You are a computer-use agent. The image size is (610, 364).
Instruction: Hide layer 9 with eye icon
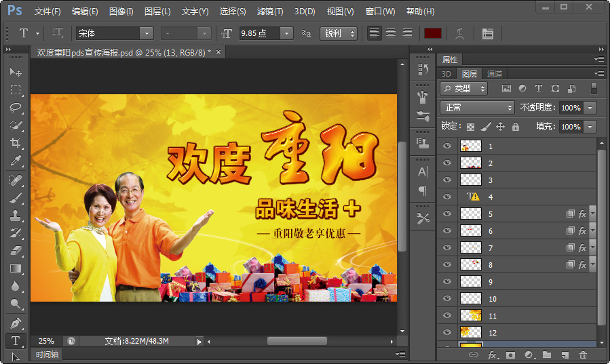coord(446,281)
